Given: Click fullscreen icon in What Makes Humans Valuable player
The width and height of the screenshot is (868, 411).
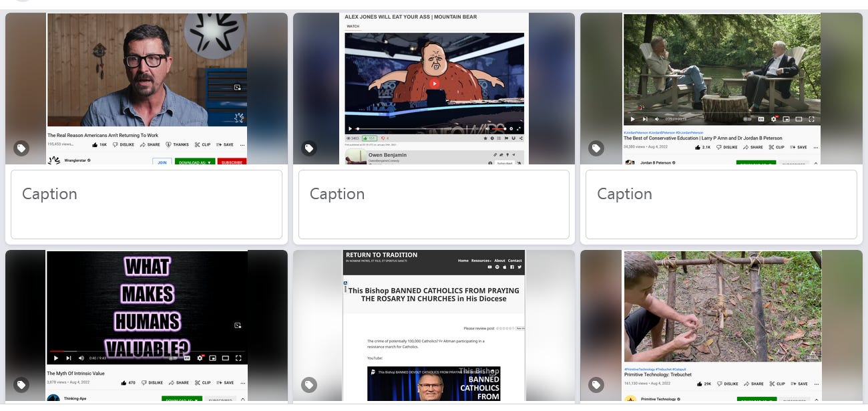Looking at the screenshot, I should [x=238, y=358].
